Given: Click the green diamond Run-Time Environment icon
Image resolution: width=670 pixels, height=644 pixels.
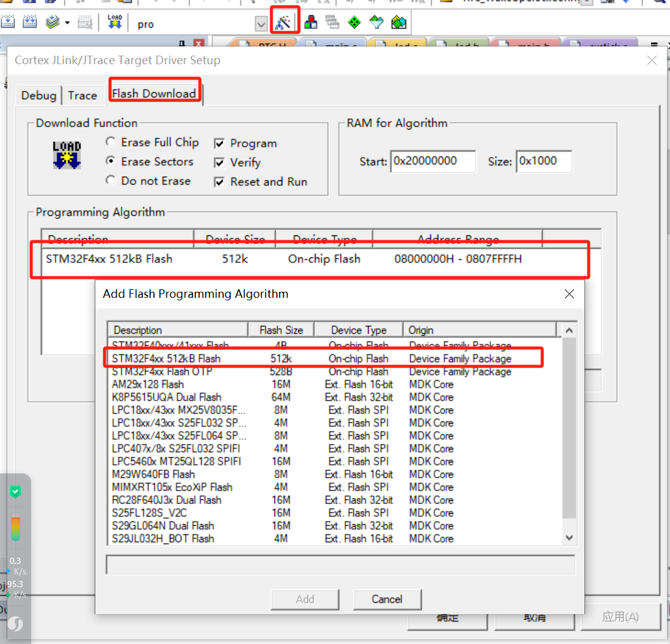Looking at the screenshot, I should click(x=354, y=22).
